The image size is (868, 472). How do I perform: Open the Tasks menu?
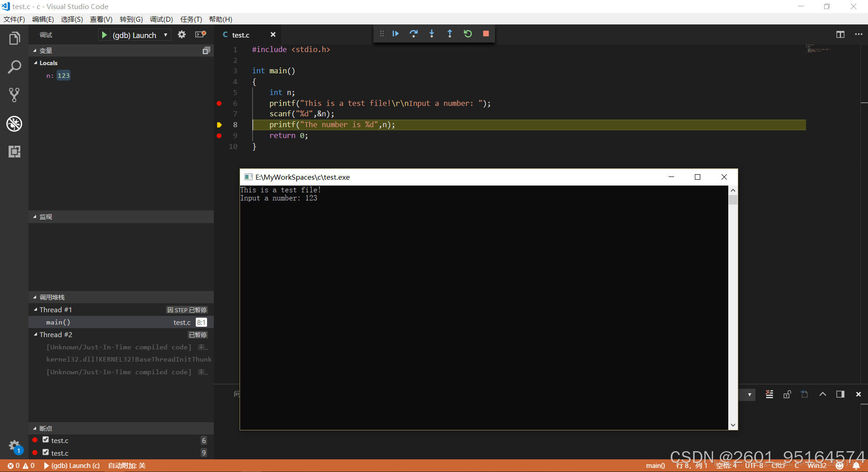(x=191, y=19)
